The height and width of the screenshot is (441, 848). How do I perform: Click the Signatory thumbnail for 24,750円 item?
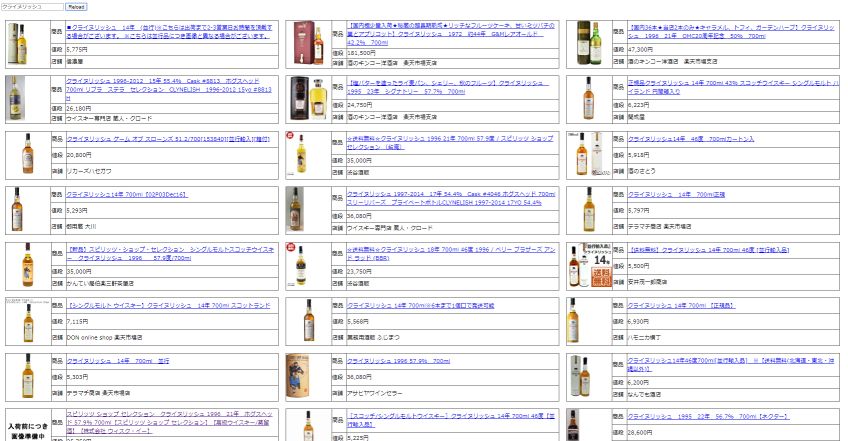[308, 99]
